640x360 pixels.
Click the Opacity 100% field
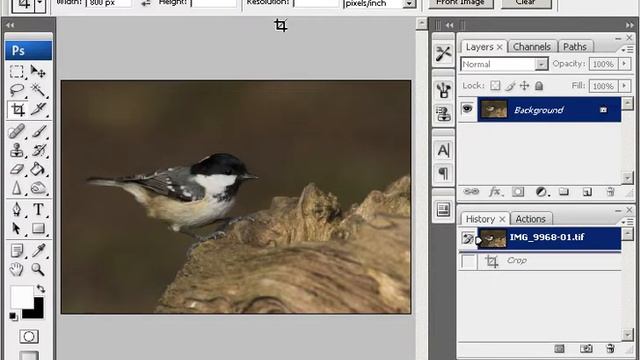(x=603, y=64)
